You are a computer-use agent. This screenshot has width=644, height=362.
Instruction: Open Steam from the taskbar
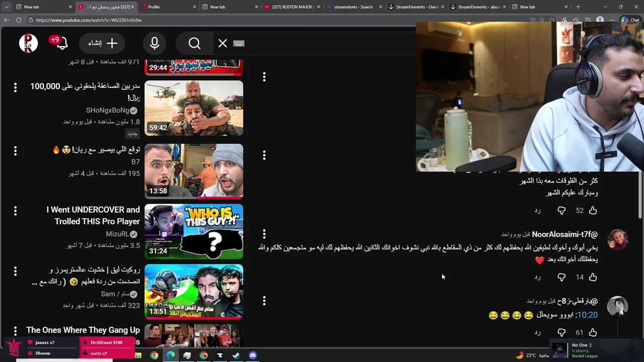point(236,355)
